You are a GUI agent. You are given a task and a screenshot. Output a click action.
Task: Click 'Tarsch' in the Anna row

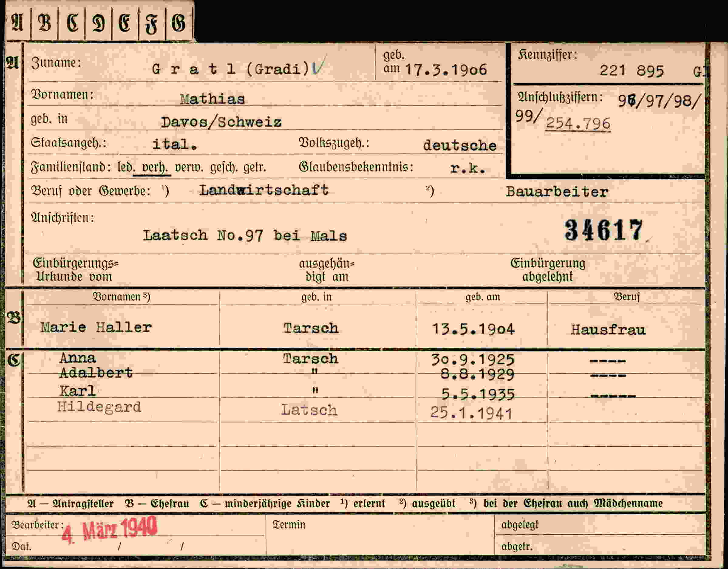tap(311, 359)
